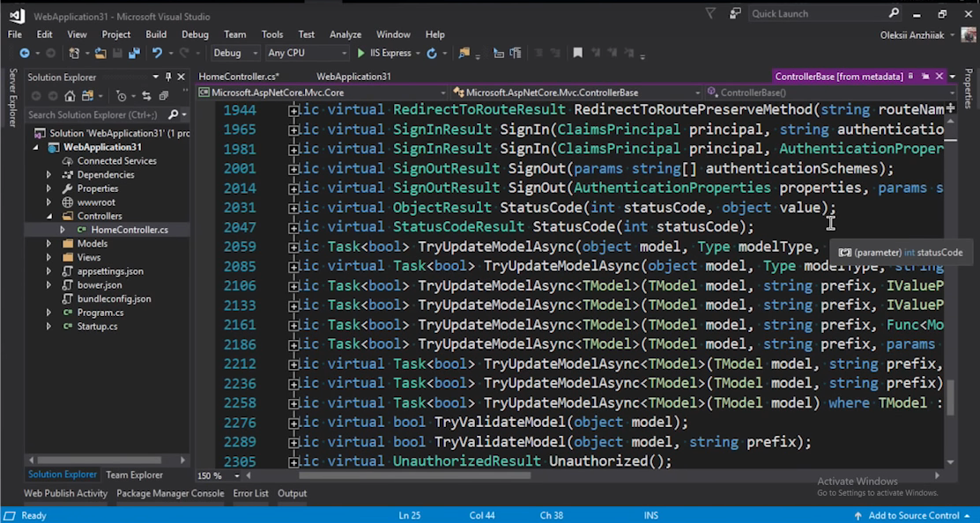This screenshot has width=980, height=523.
Task: Collapse the Controllers folder
Action: [48, 216]
